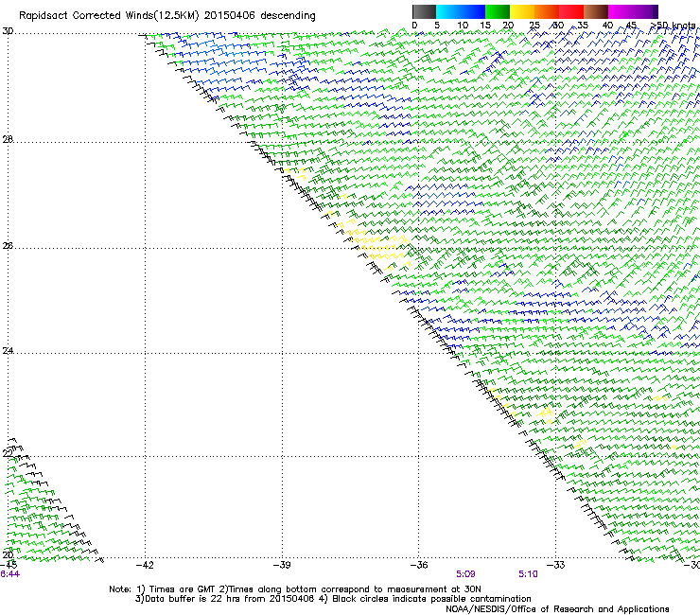Click the 'Data buffer is 22 hrs' note line
Screen dimensions: 700x615
[333, 599]
